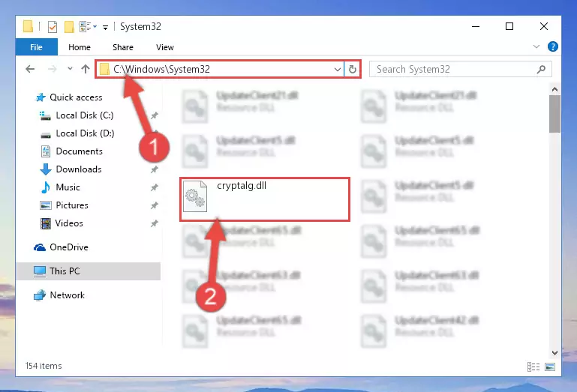Select This PC in the navigation pane
The image size is (577, 392).
tap(89, 271)
